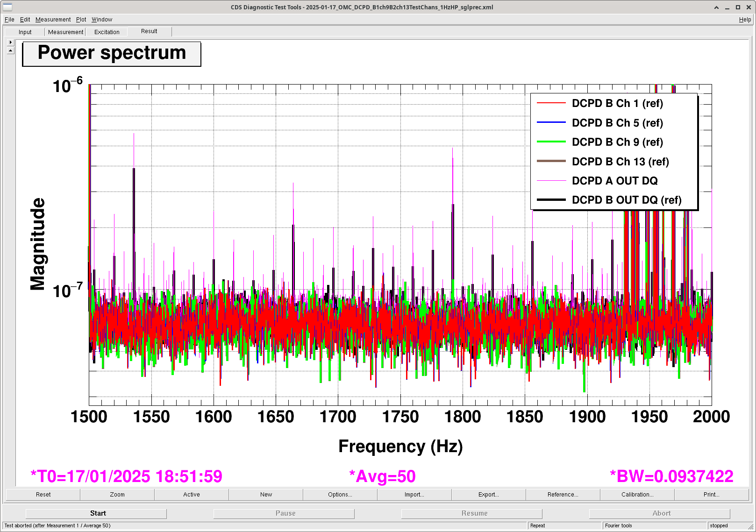
Task: Click the Start measurement button
Action: 96,513
